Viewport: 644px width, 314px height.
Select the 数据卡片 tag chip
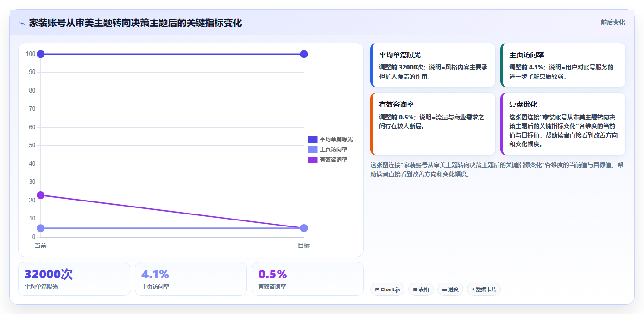point(484,289)
